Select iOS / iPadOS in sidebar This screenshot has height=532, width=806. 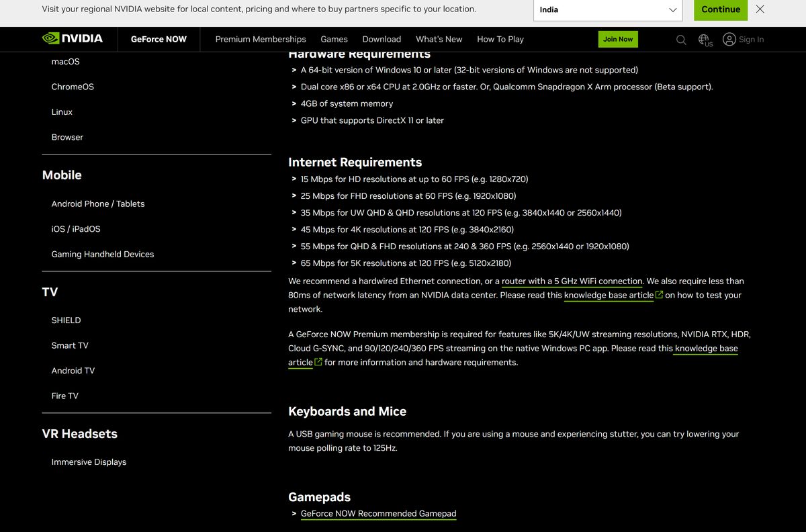tap(76, 229)
